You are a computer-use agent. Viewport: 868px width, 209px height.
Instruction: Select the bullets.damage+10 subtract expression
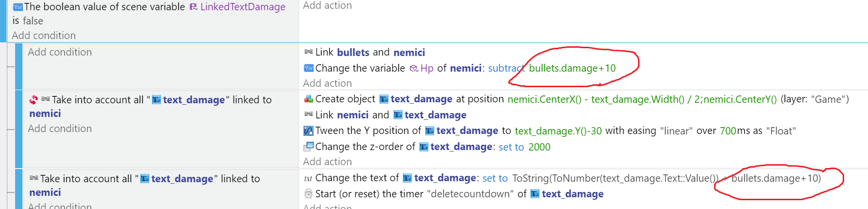click(x=572, y=68)
